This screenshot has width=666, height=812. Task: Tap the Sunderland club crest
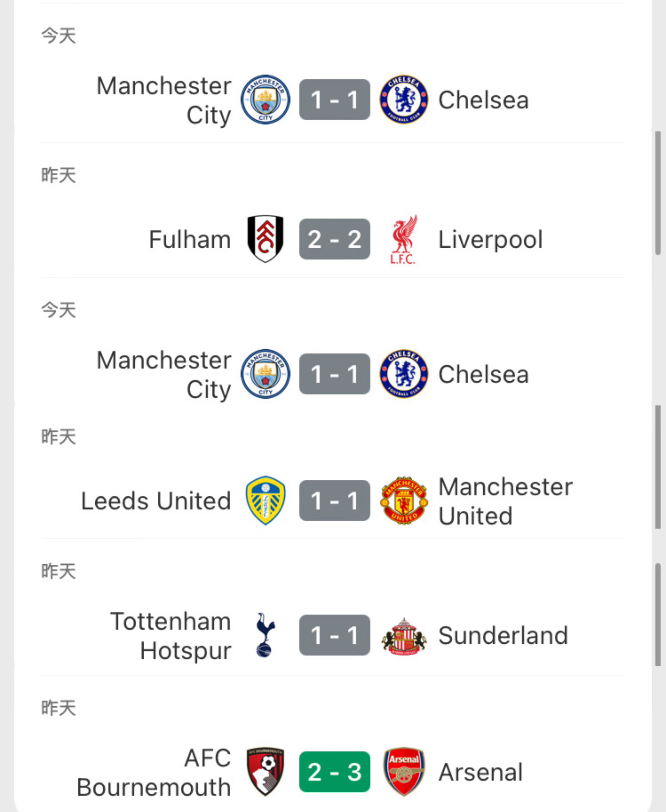(x=404, y=635)
